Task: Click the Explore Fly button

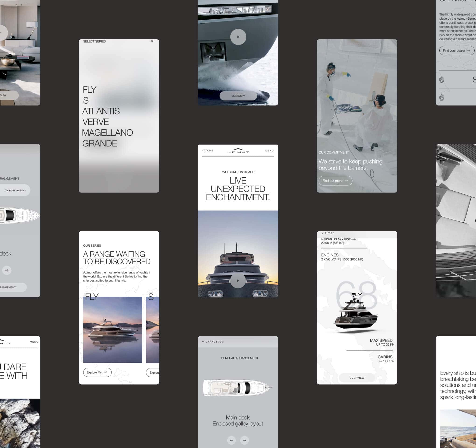Action: pos(97,372)
